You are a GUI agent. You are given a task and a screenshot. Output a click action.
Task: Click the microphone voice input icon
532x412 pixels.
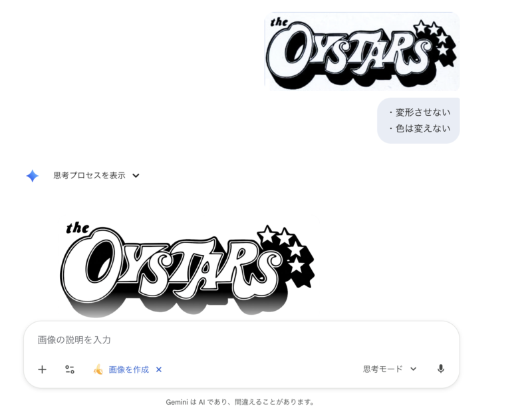click(441, 369)
